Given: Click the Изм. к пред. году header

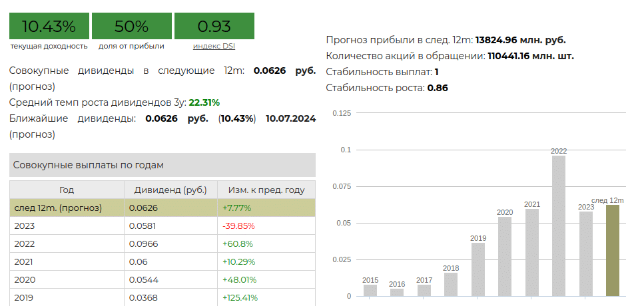Looking at the screenshot, I should [x=266, y=190].
